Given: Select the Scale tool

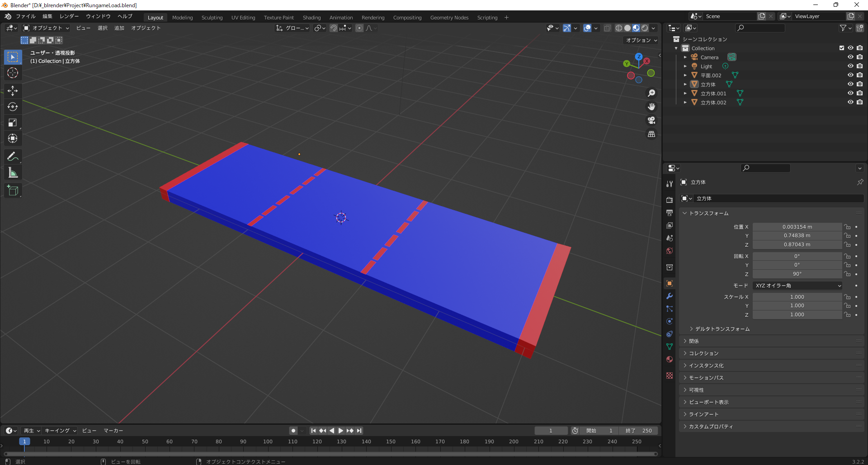Looking at the screenshot, I should 13,122.
